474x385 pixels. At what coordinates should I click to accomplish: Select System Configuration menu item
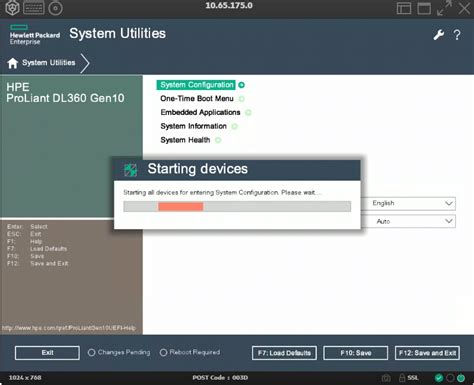(x=196, y=85)
